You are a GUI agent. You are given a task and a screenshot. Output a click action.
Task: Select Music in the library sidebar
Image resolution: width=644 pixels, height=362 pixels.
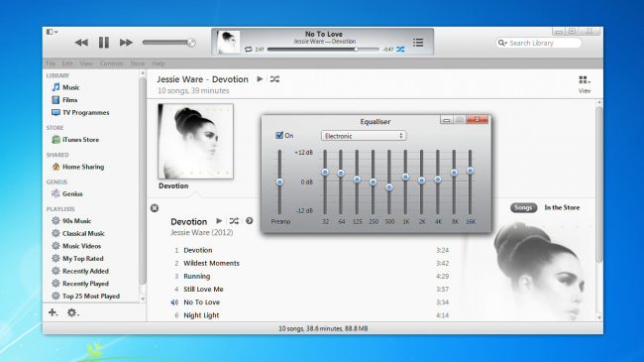point(65,87)
